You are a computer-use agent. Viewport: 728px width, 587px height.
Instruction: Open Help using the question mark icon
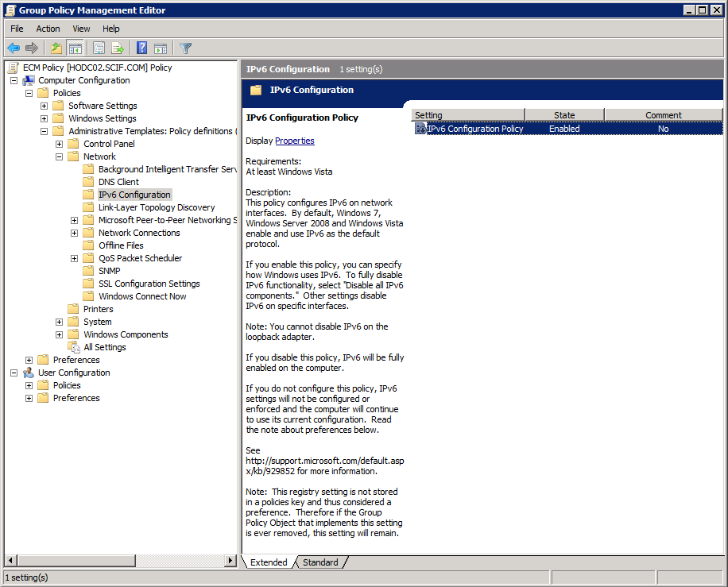click(x=141, y=48)
